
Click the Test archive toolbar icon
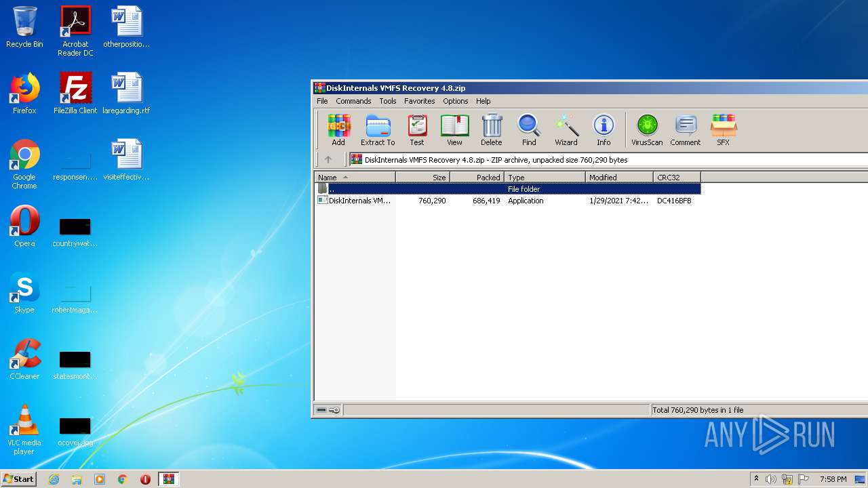pyautogui.click(x=417, y=129)
